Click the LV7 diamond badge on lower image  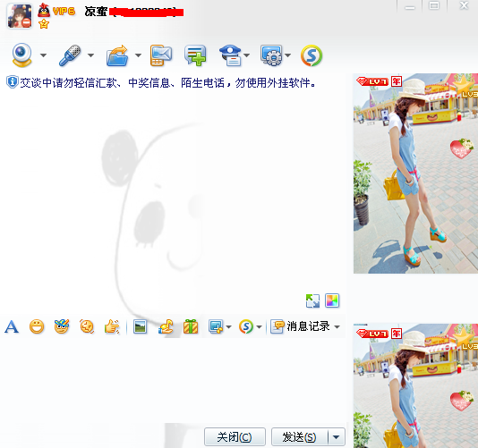372,334
